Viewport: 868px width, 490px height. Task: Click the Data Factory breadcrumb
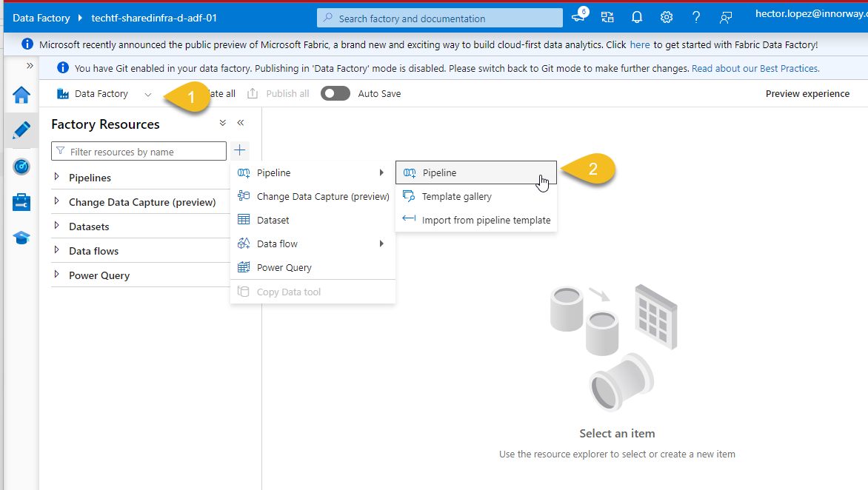41,19
